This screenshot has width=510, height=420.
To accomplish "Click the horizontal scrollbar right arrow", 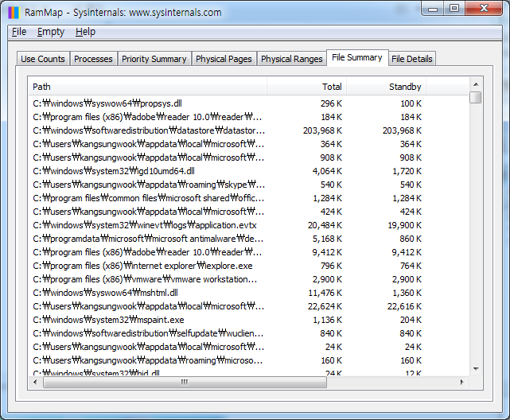I will tap(461, 382).
